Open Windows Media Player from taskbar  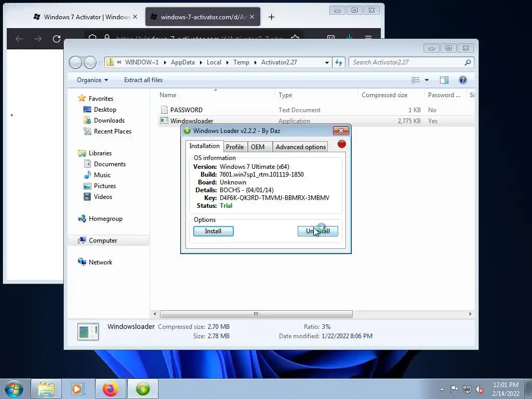[78, 389]
